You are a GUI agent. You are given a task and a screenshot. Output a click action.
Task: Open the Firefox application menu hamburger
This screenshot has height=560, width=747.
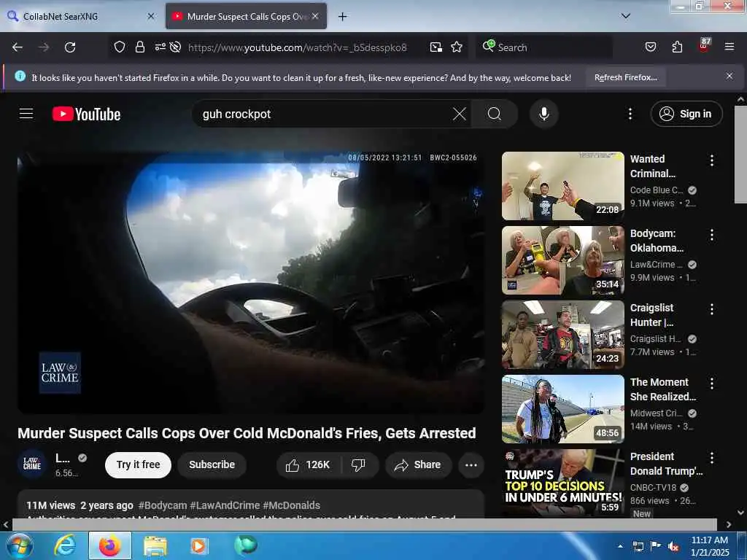click(x=729, y=47)
